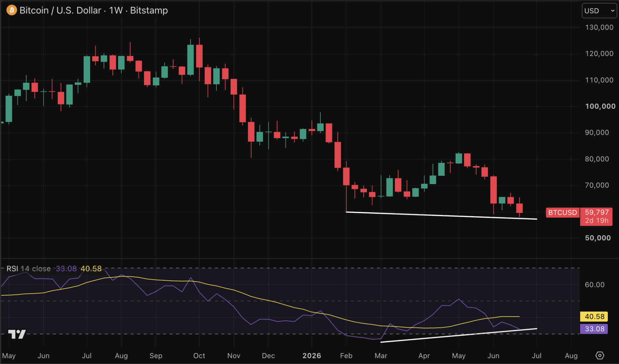Click the 130,000 price axis label
619x364 pixels.
pos(599,27)
